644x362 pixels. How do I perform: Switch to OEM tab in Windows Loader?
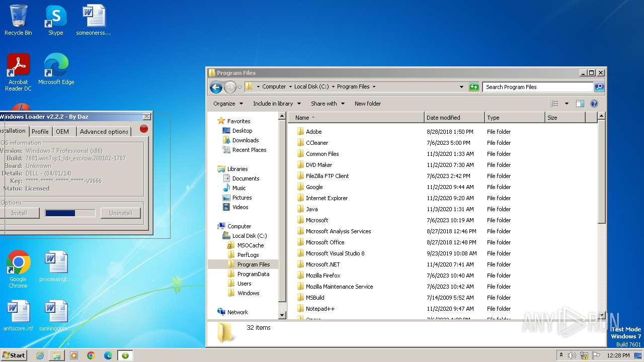click(x=62, y=131)
